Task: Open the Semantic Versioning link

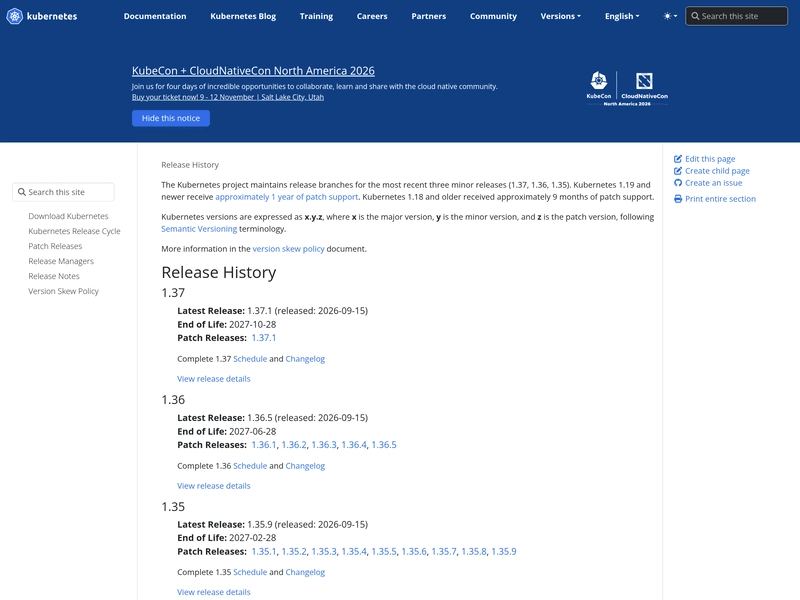Action: pyautogui.click(x=199, y=229)
